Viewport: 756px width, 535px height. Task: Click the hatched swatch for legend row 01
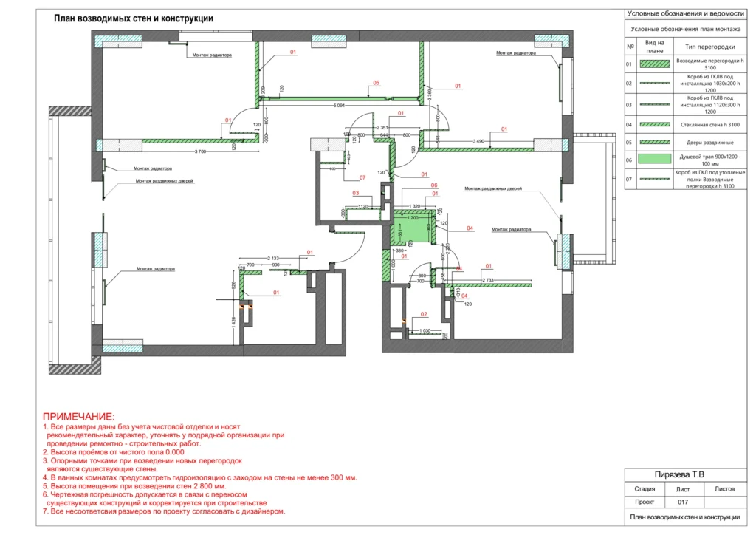click(x=654, y=64)
